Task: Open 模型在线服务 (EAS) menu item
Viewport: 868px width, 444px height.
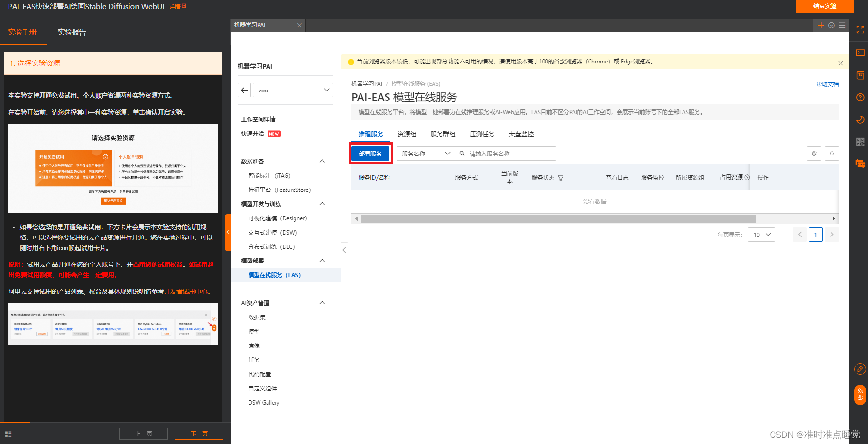Action: (x=274, y=275)
